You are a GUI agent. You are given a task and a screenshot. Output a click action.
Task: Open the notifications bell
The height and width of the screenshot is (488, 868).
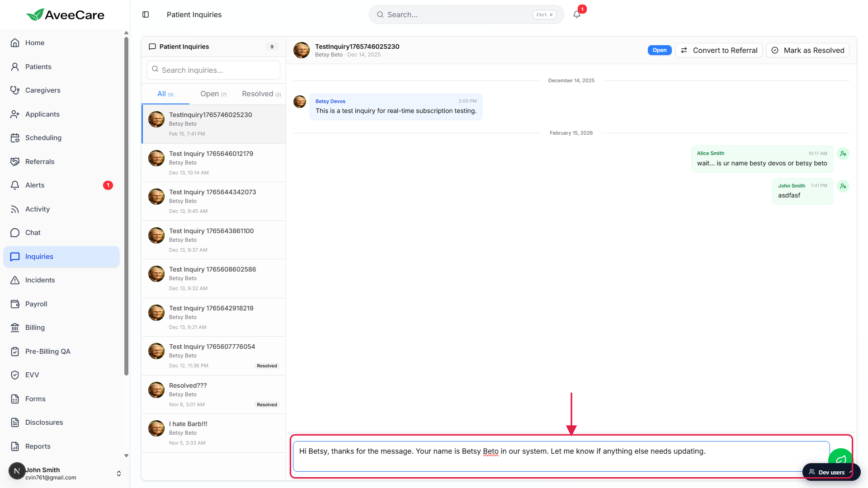pyautogui.click(x=577, y=14)
